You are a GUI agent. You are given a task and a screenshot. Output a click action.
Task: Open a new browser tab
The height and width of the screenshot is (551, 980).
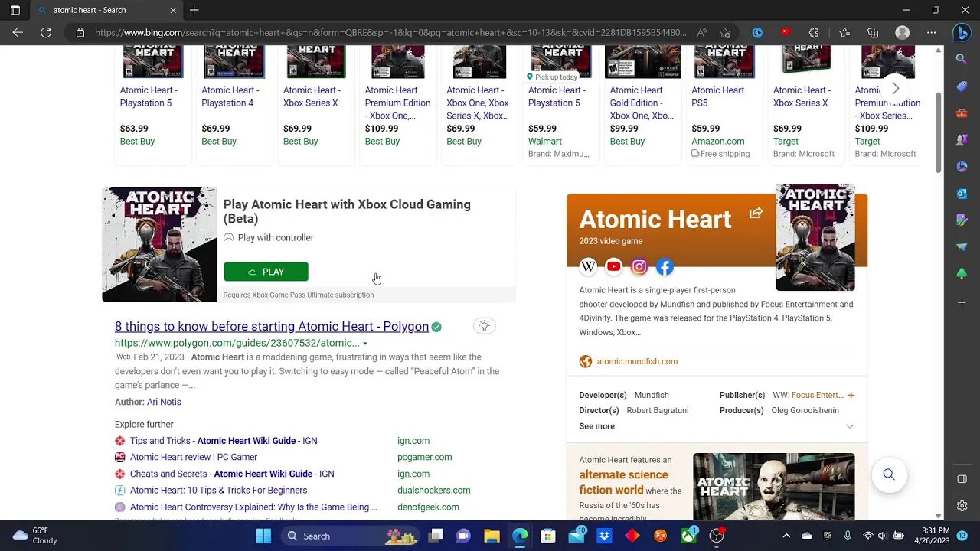tap(194, 11)
